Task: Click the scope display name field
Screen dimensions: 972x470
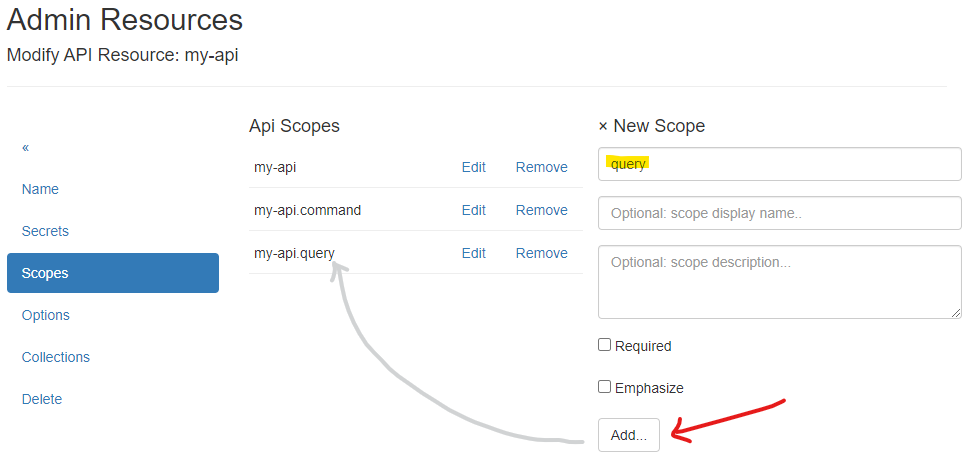Action: tap(780, 213)
